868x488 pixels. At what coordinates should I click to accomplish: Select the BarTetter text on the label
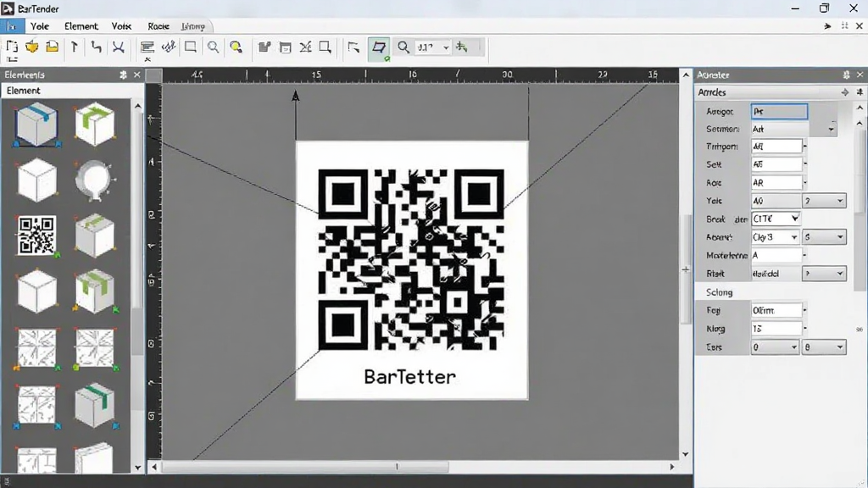410,377
